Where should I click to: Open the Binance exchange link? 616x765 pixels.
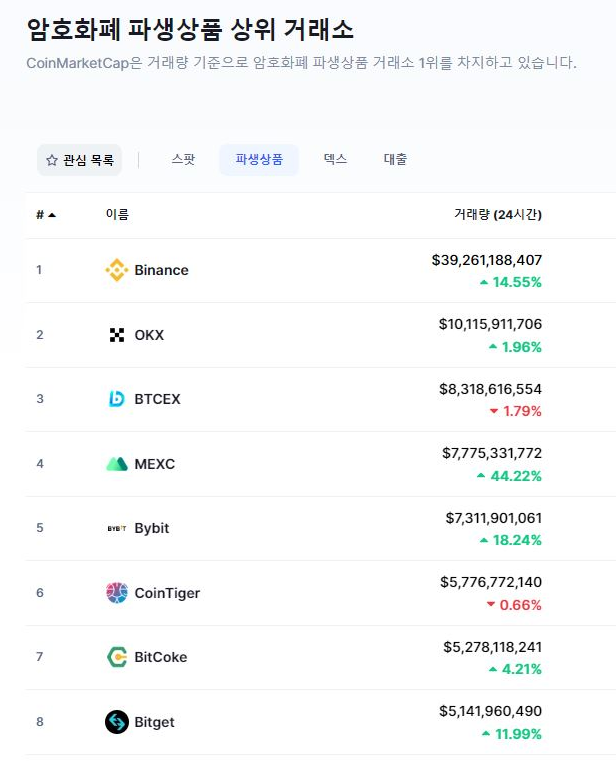[161, 270]
